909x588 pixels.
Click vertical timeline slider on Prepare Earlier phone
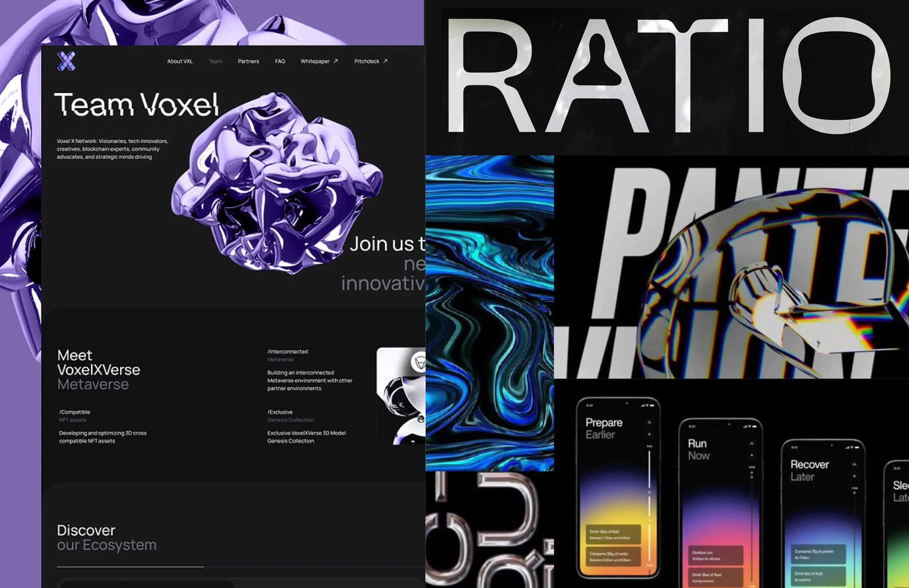[649, 492]
